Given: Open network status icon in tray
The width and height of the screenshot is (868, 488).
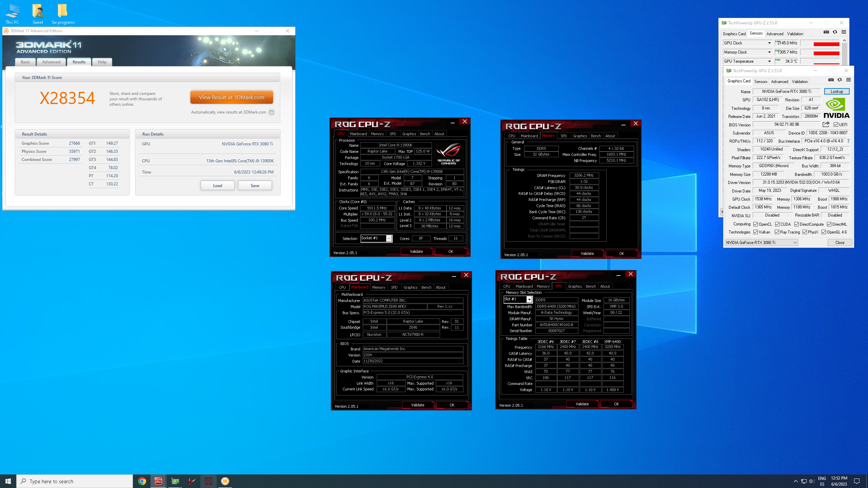Looking at the screenshot, I should click(804, 481).
